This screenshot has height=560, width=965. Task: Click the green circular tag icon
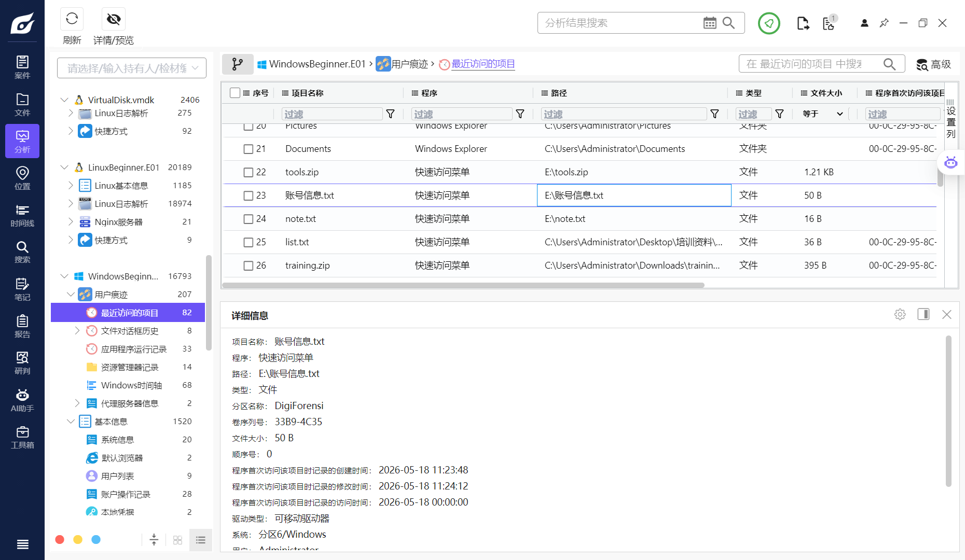[769, 23]
